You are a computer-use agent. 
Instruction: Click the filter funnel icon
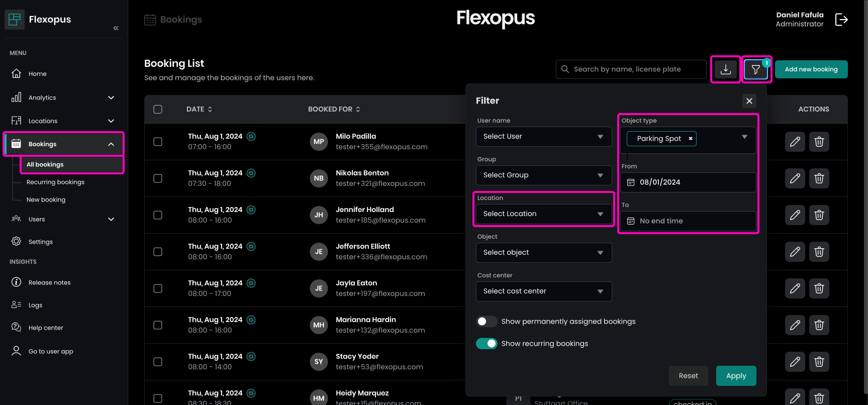click(x=755, y=69)
